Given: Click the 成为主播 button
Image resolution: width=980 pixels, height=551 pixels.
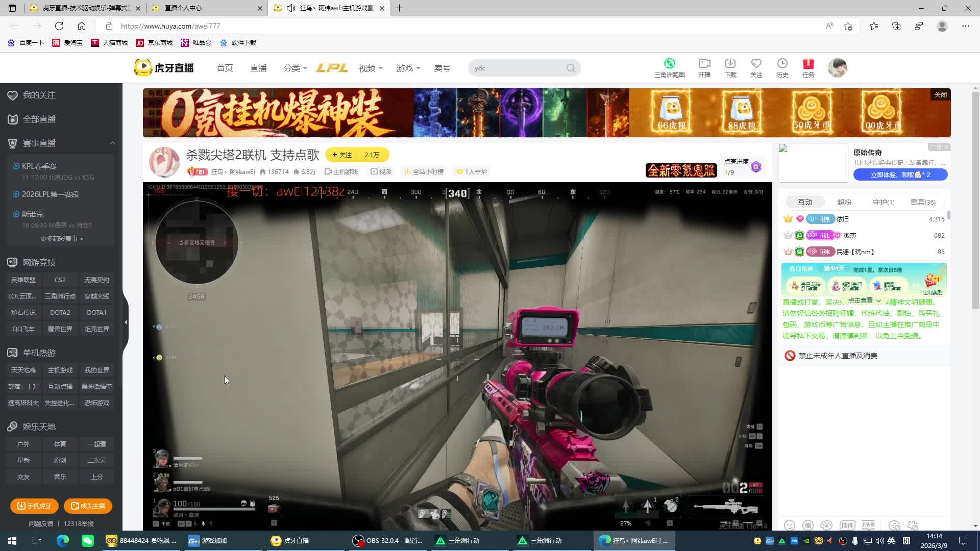Looking at the screenshot, I should pyautogui.click(x=88, y=506).
